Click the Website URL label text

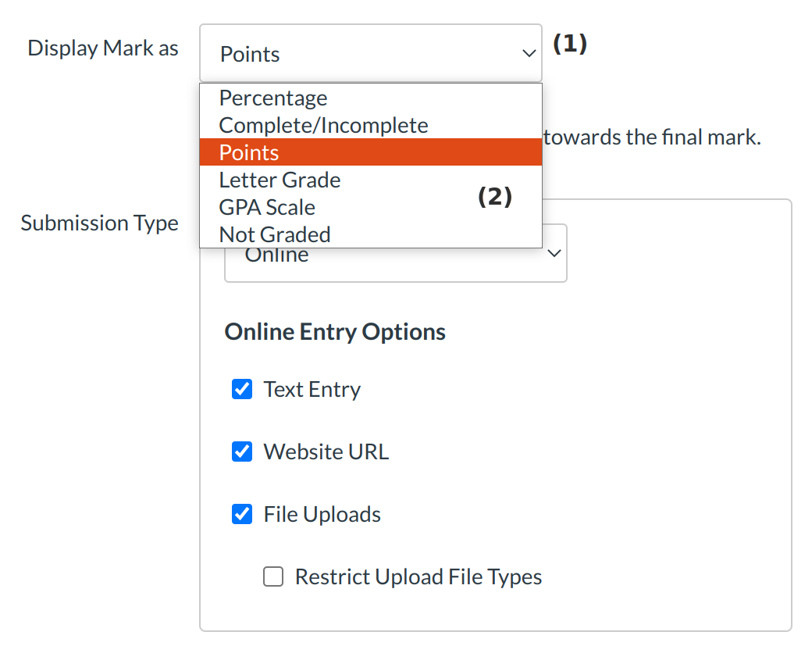(x=326, y=451)
